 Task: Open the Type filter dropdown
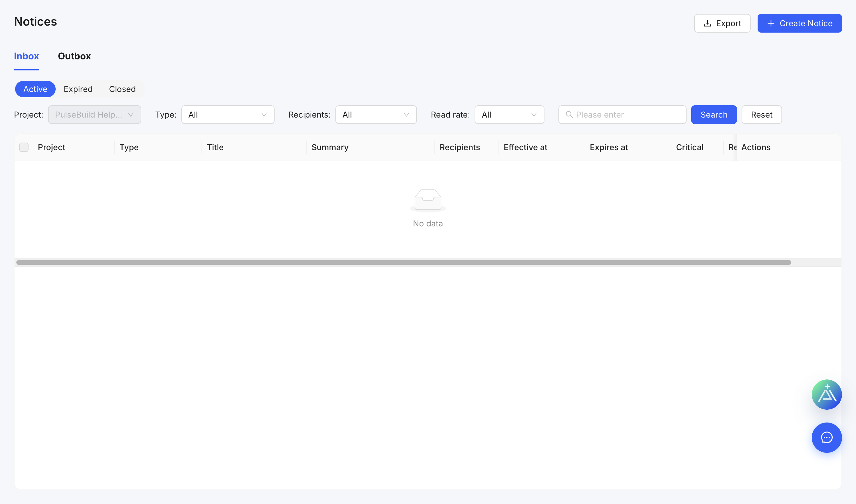click(x=228, y=115)
